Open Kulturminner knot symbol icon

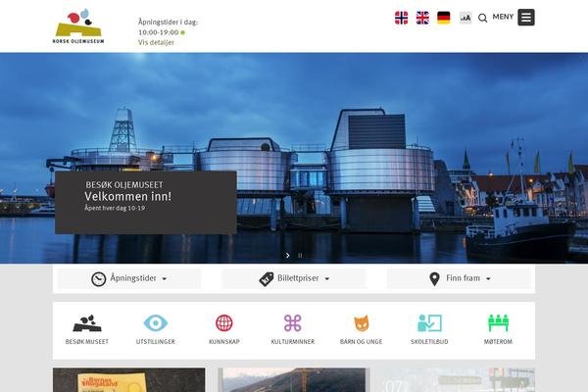click(292, 323)
